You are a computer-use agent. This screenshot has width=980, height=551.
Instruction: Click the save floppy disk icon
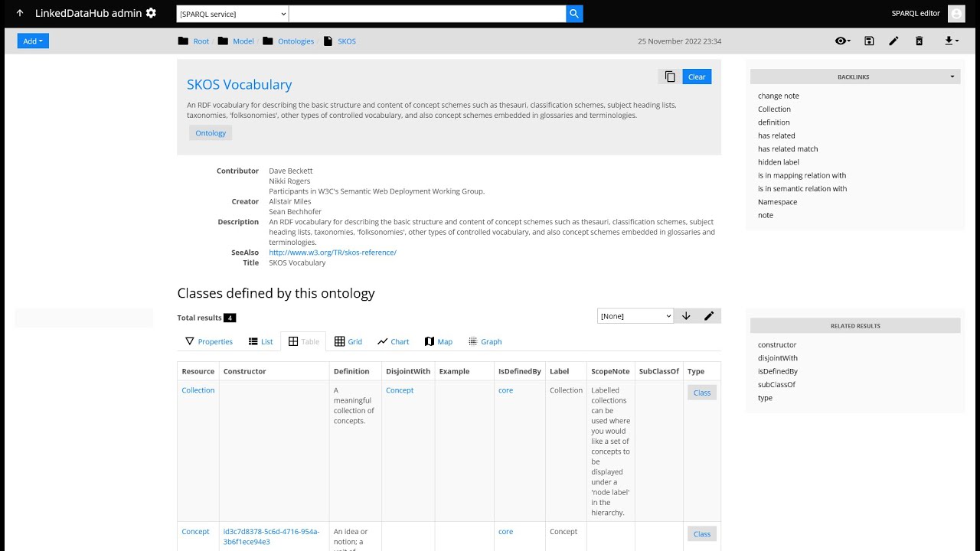point(869,41)
